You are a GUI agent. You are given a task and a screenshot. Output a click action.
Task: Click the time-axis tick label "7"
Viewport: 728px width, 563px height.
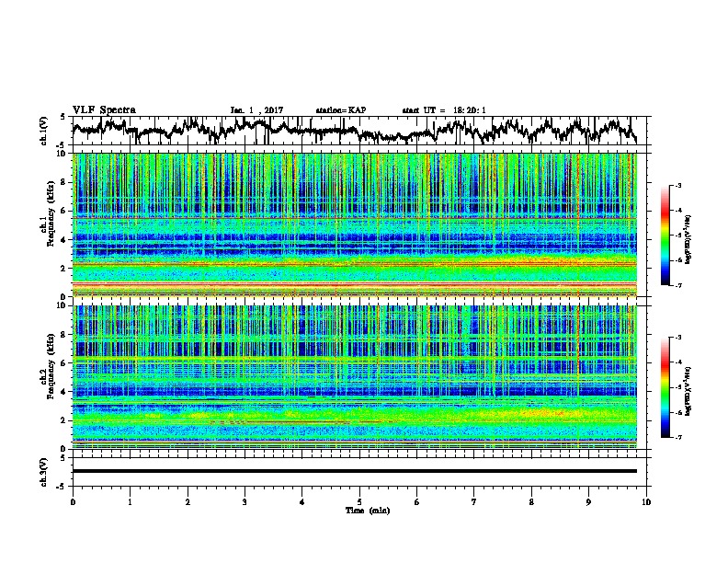click(x=474, y=501)
